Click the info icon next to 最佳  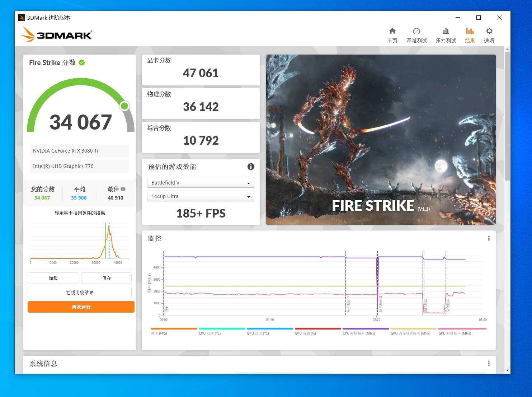123,189
